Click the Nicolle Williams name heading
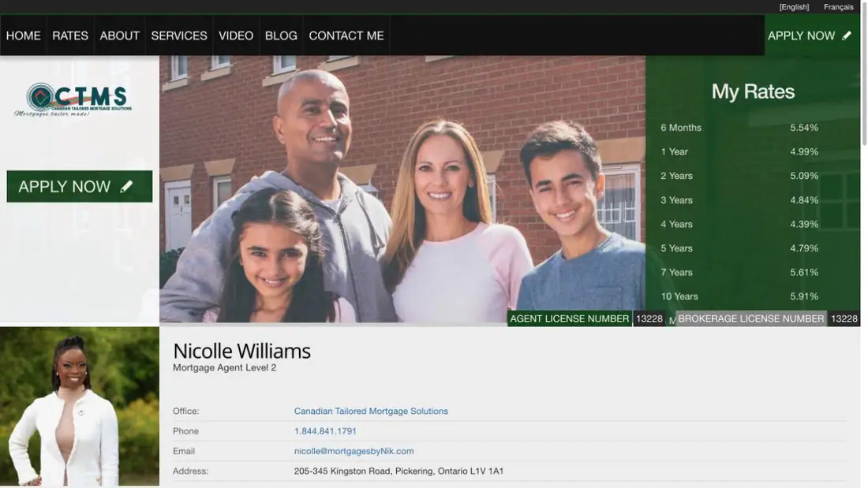 [242, 351]
